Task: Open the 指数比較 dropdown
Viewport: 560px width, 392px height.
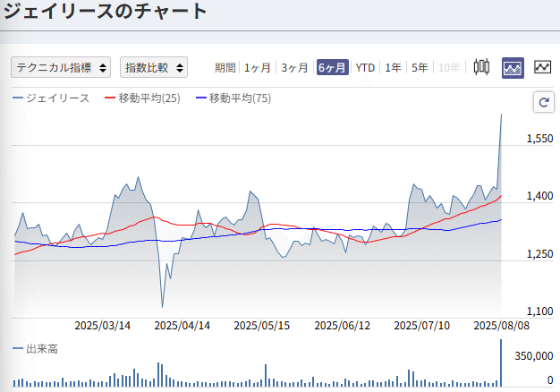Action: pyautogui.click(x=154, y=67)
